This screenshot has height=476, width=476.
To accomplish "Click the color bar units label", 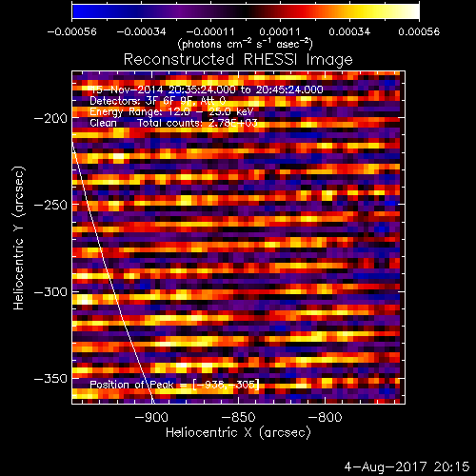I will pos(245,44).
